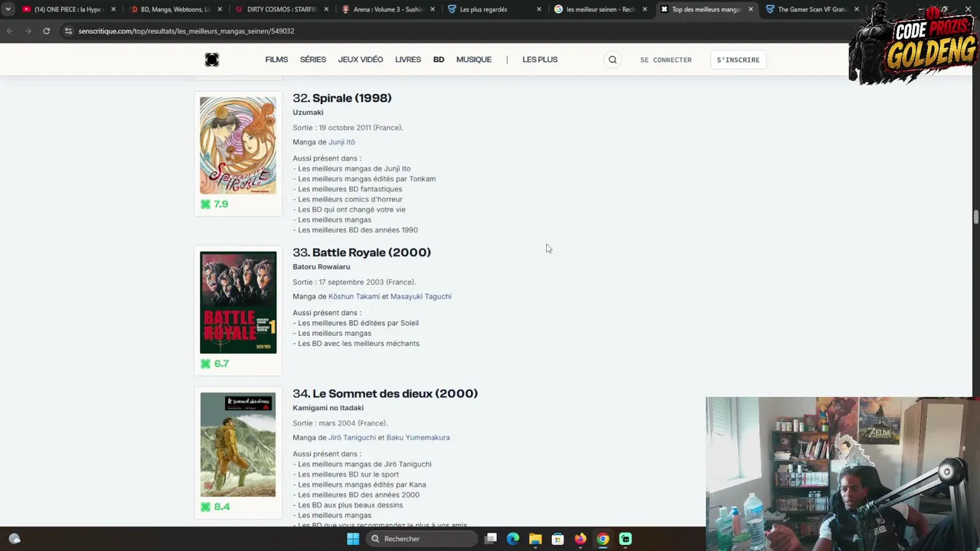Launch Microsoft Edge from the taskbar

tap(513, 539)
